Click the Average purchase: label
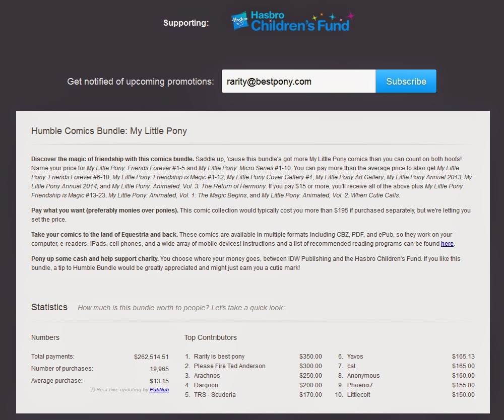This screenshot has width=504, height=420. (57, 381)
